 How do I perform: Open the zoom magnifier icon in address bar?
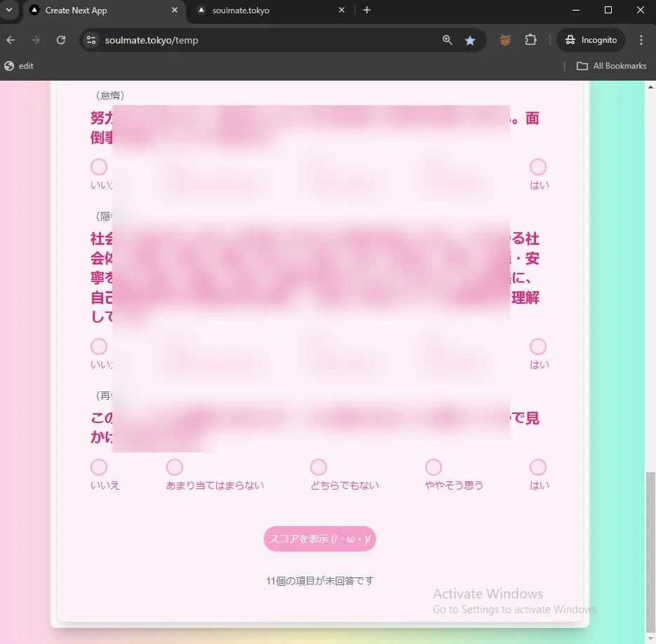click(x=447, y=40)
